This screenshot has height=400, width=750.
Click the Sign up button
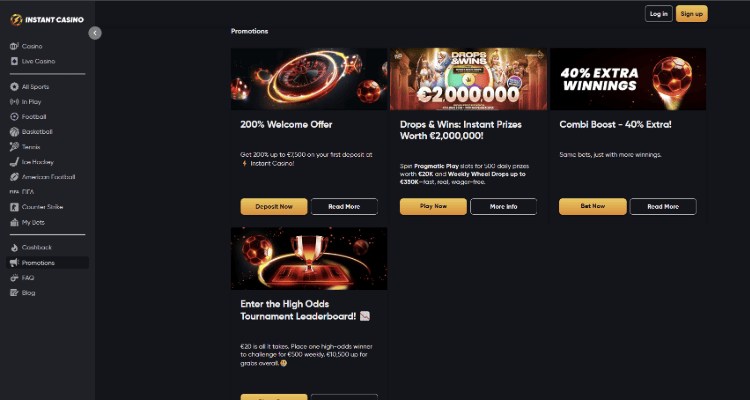click(692, 14)
